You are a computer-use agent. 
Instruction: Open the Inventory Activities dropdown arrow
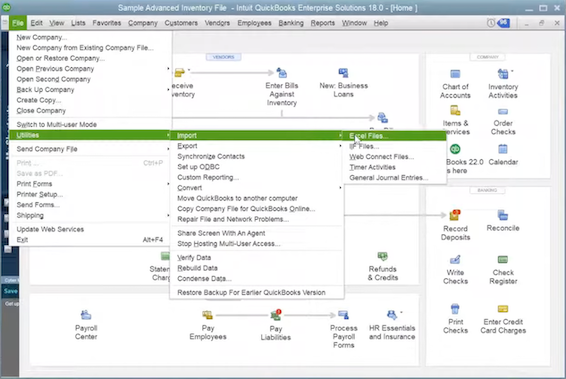pos(512,71)
